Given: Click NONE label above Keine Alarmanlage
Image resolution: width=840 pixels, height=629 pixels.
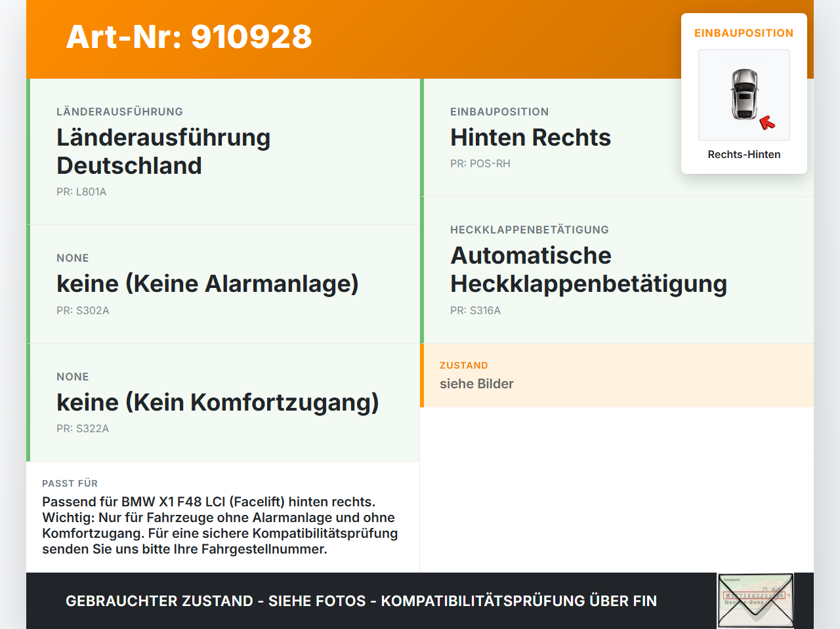Looking at the screenshot, I should pyautogui.click(x=73, y=258).
